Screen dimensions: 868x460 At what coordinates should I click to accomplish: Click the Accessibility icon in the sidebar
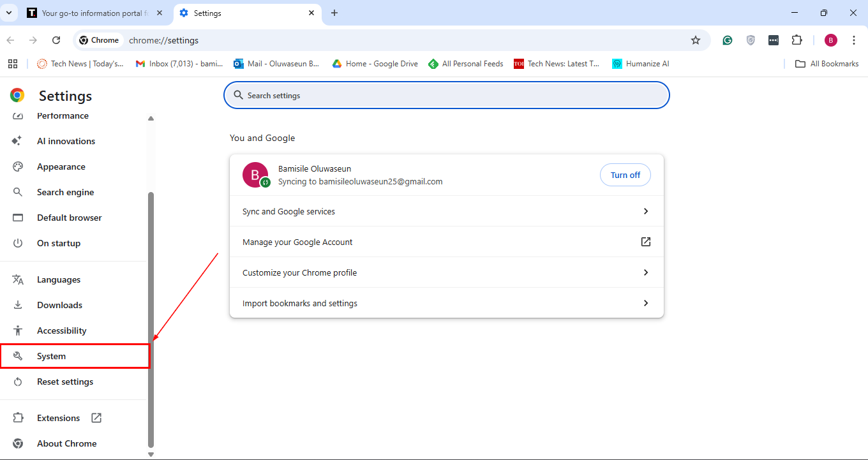(18, 330)
